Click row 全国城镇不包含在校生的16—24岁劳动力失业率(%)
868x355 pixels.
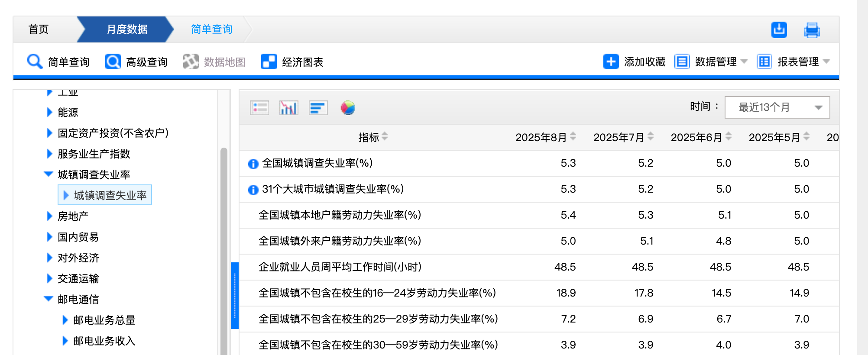pos(539,293)
